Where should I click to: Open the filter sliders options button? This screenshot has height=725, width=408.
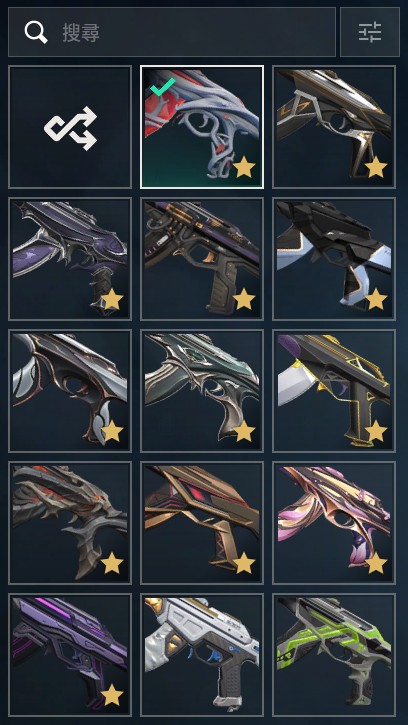point(370,32)
